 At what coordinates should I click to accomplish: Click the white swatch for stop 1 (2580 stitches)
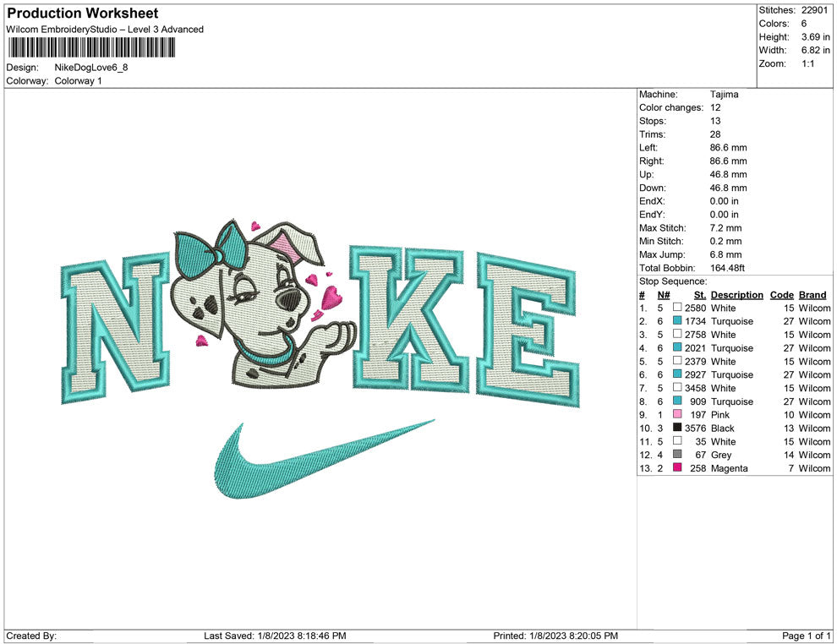tap(677, 307)
